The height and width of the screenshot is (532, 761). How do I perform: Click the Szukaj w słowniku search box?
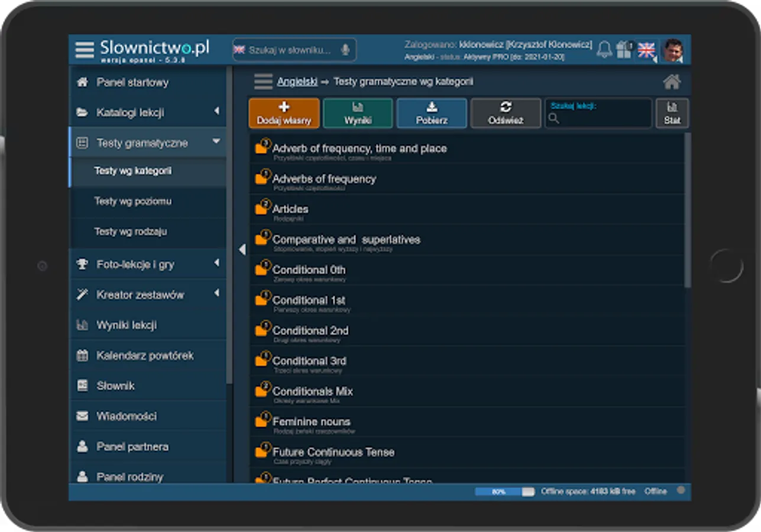[x=294, y=50]
